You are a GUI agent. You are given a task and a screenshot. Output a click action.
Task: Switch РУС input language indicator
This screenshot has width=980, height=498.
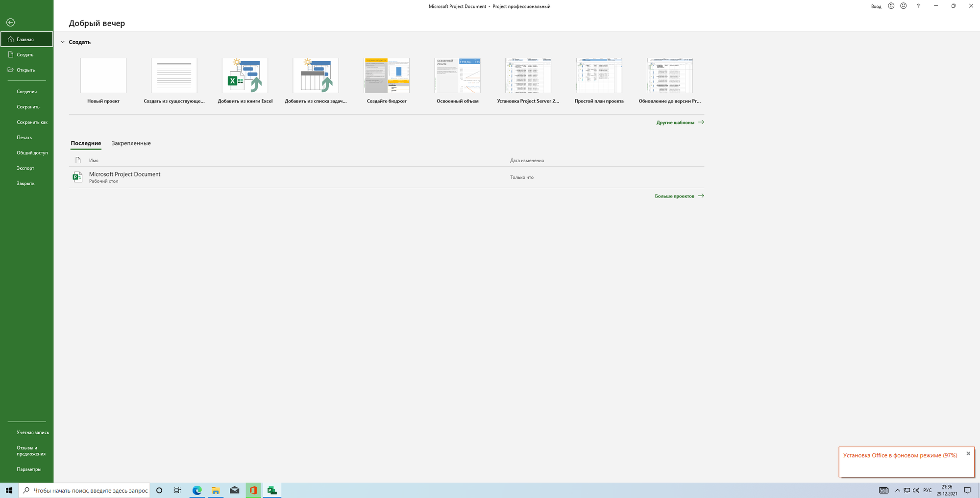928,490
